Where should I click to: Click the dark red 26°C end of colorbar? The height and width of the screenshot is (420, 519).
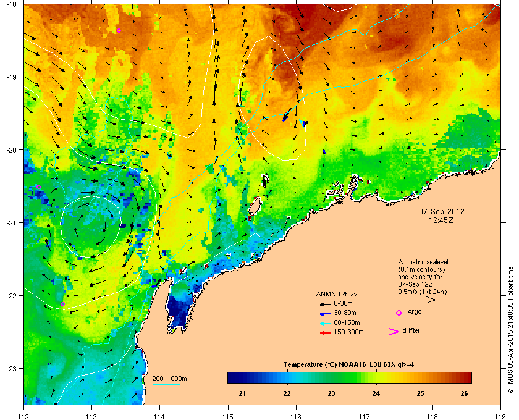click(467, 377)
